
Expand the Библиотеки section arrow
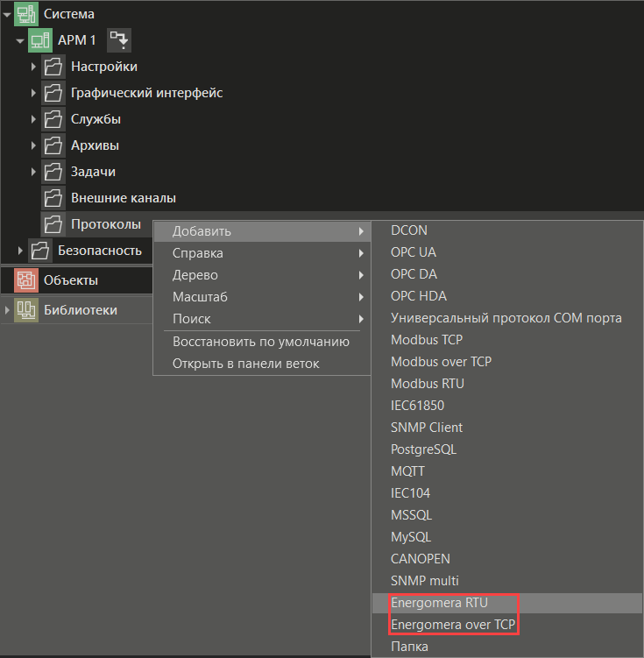coord(7,310)
